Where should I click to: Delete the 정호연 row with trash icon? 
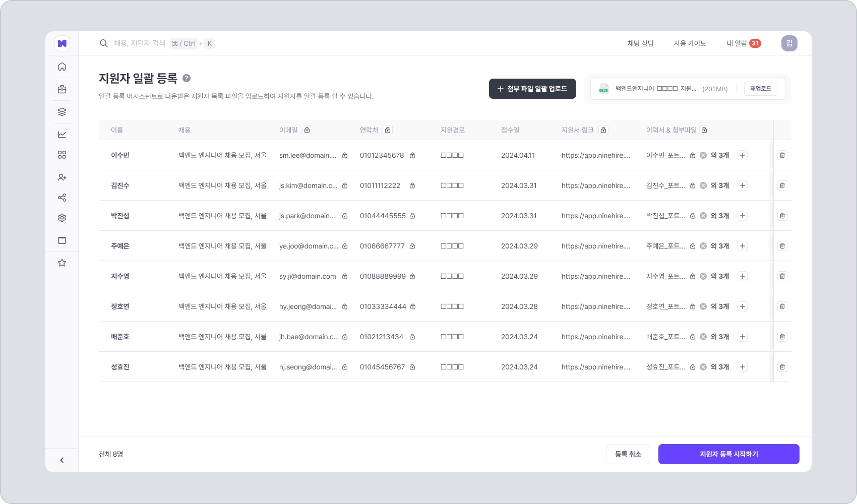782,306
